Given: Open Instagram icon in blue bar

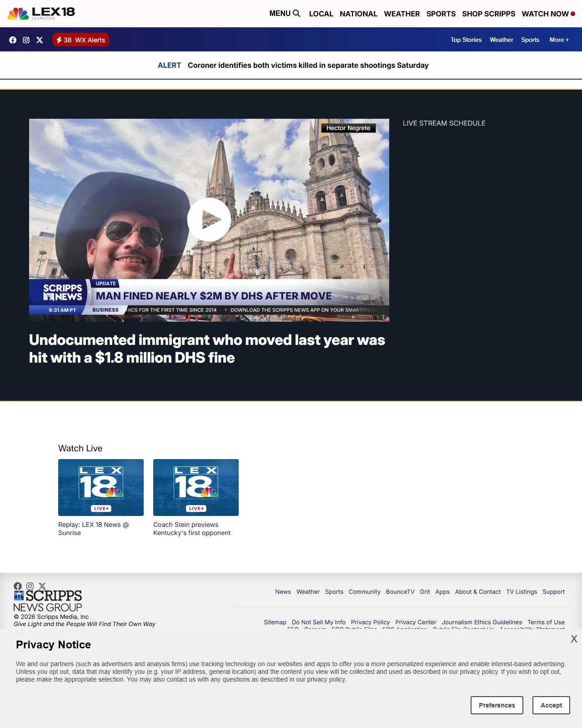Looking at the screenshot, I should tap(26, 40).
